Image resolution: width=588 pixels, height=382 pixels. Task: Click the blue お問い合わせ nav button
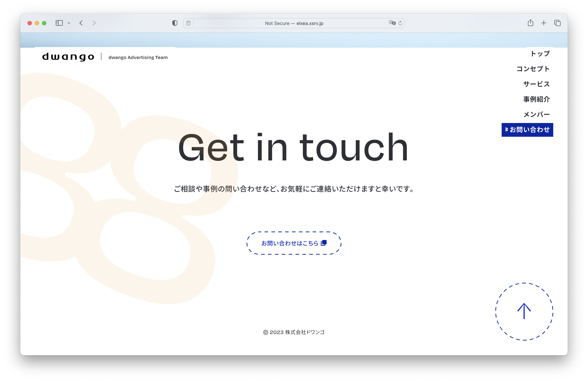click(x=527, y=130)
